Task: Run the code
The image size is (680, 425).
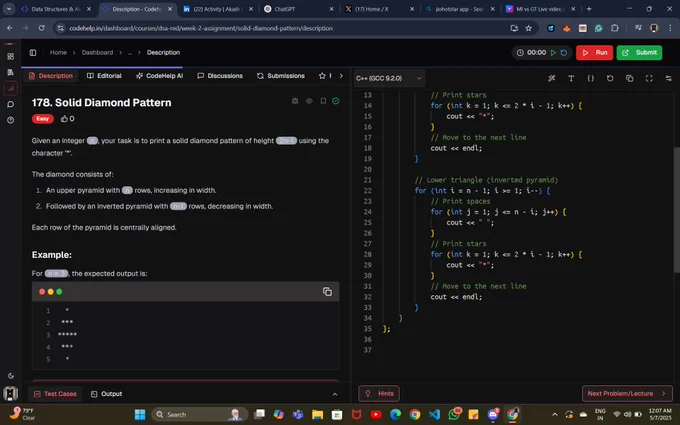Action: pos(595,52)
